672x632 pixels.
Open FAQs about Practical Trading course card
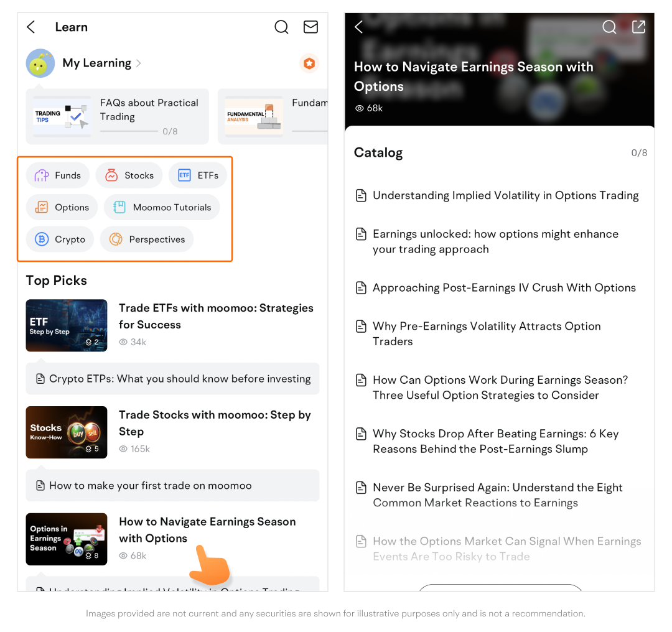click(x=117, y=116)
